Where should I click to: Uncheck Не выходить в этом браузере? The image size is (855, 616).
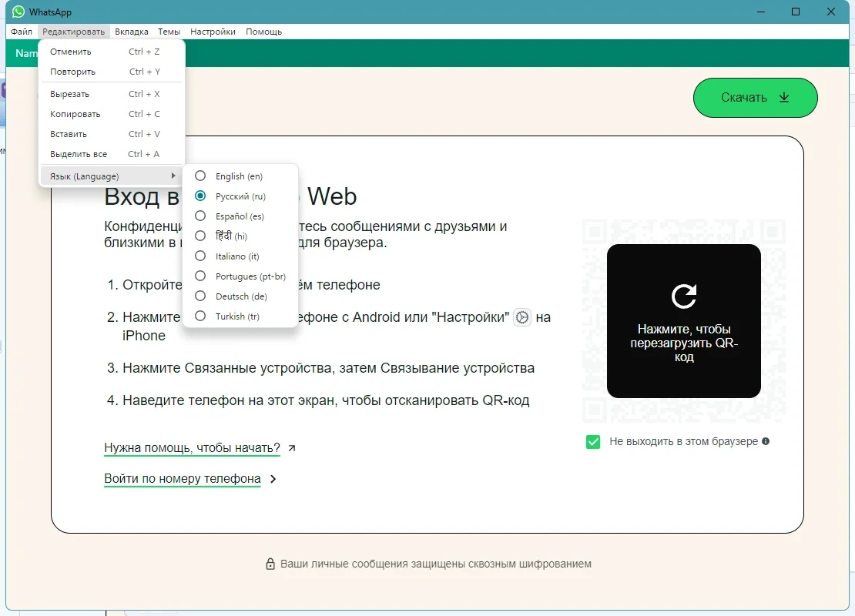[x=592, y=441]
